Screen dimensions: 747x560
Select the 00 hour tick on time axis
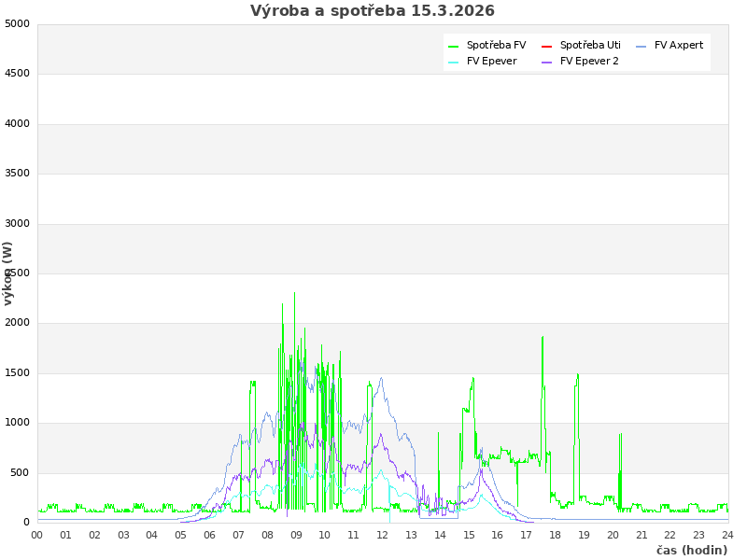pos(37,535)
